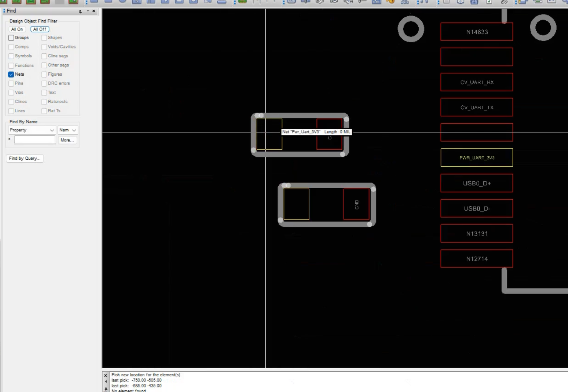Open the Find by Query dialog
This screenshot has width=568, height=392.
25,159
